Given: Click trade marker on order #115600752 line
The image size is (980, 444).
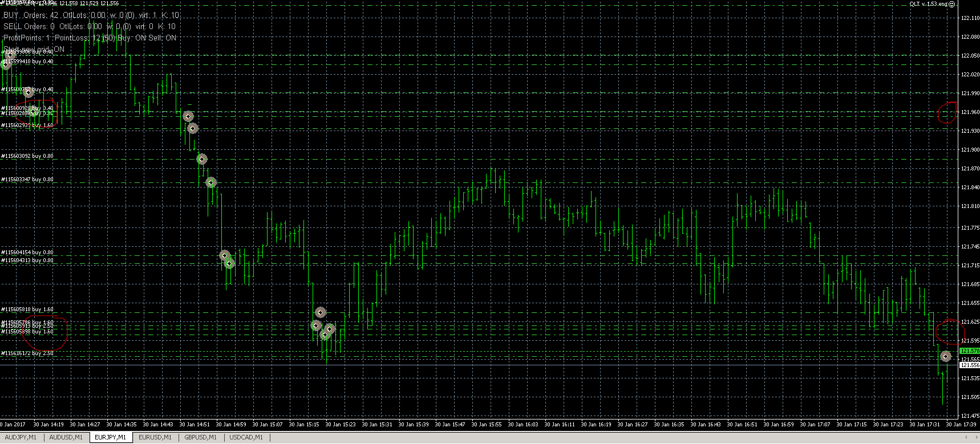Looking at the screenshot, I should click(x=29, y=92).
